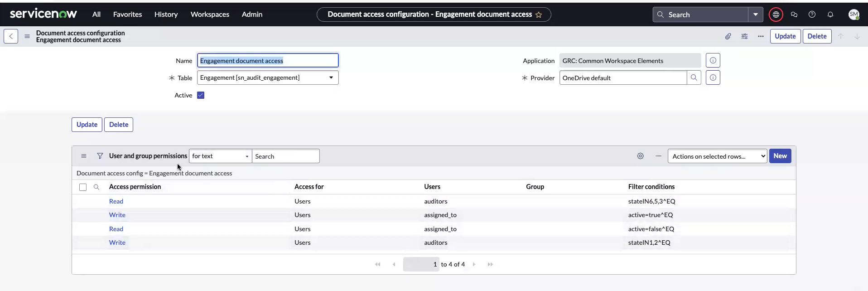Toggle the Active checkbox

pyautogui.click(x=201, y=95)
